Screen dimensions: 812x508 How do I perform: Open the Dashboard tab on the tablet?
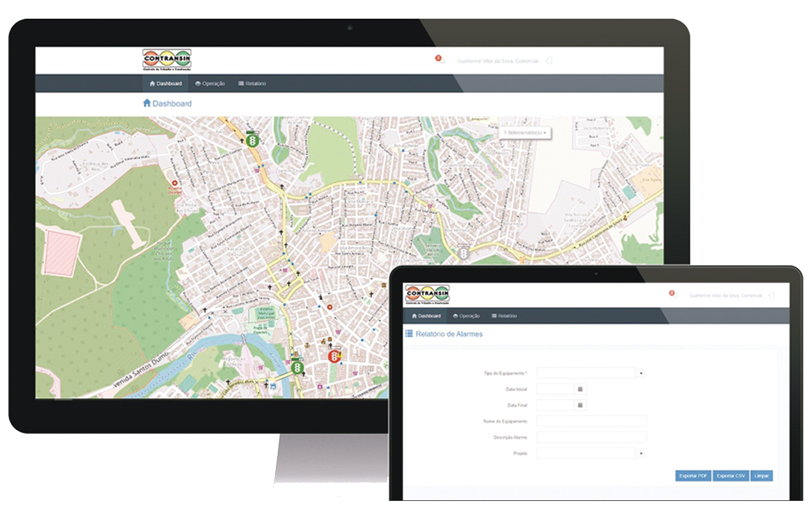tap(426, 316)
